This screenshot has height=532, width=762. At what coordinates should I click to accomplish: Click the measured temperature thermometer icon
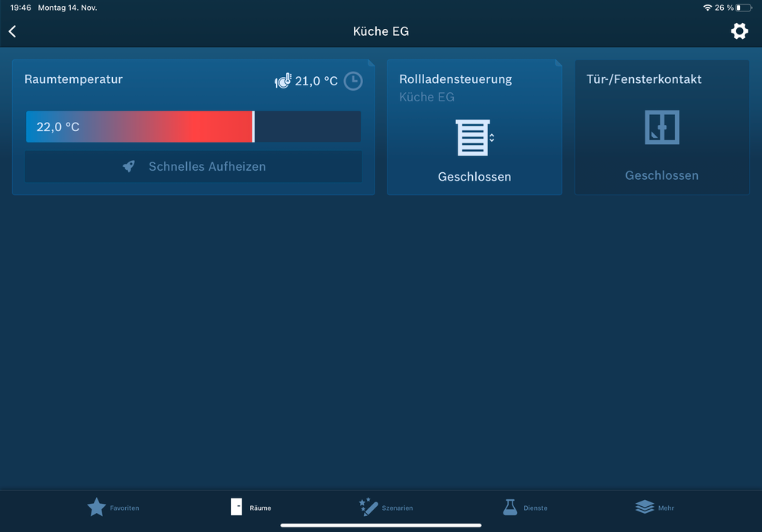(283, 81)
